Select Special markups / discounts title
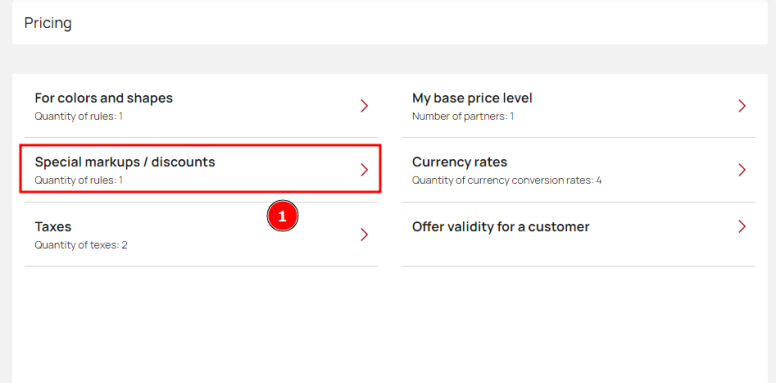 [125, 162]
